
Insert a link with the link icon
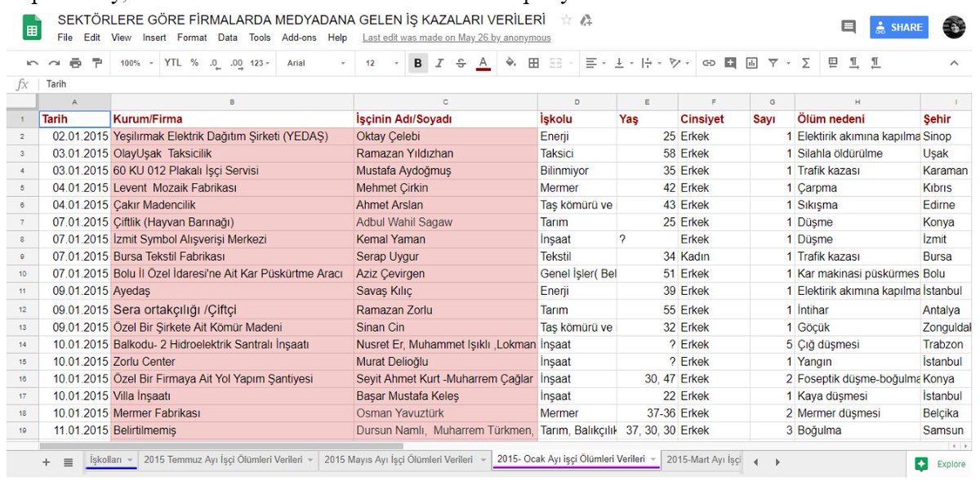[709, 63]
